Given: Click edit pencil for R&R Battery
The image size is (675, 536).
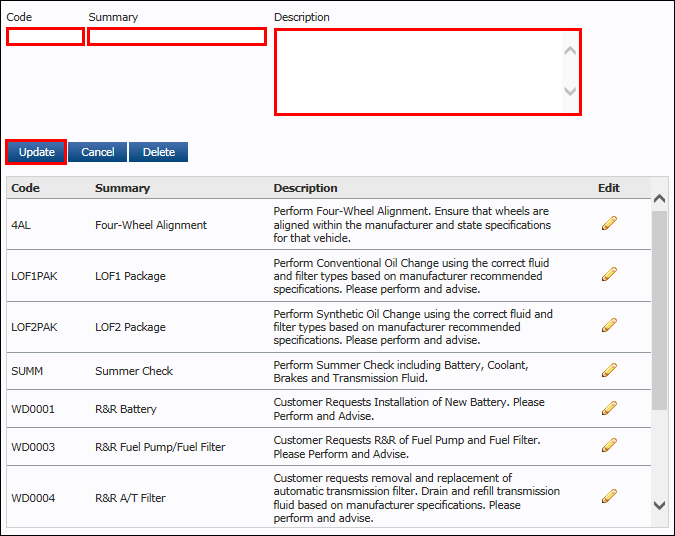Looking at the screenshot, I should point(609,408).
